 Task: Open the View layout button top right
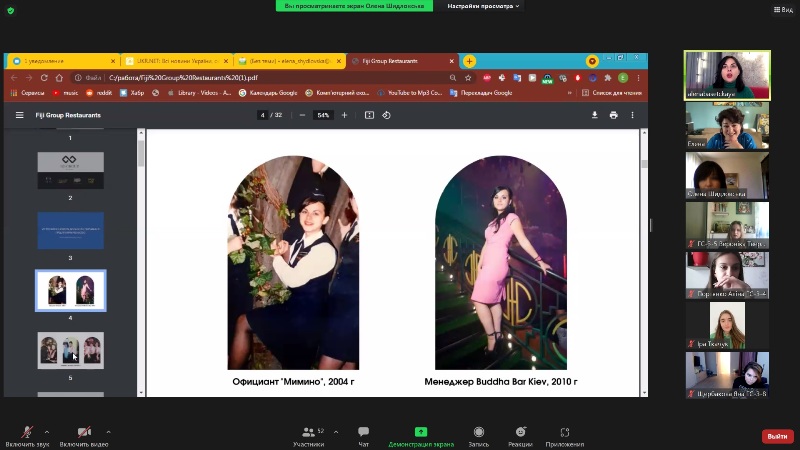tap(783, 10)
